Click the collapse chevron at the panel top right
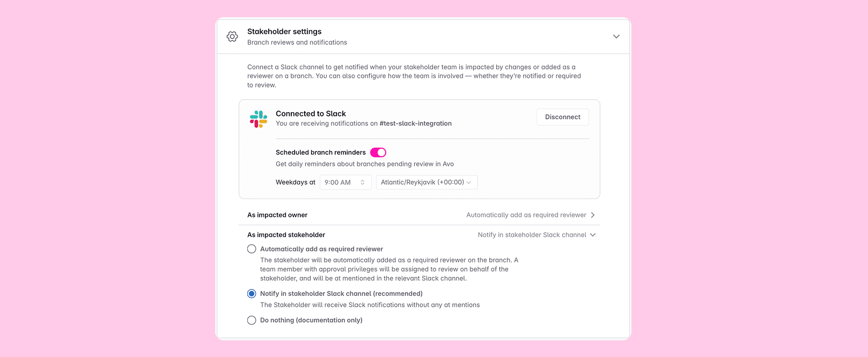868x357 pixels. 616,37
